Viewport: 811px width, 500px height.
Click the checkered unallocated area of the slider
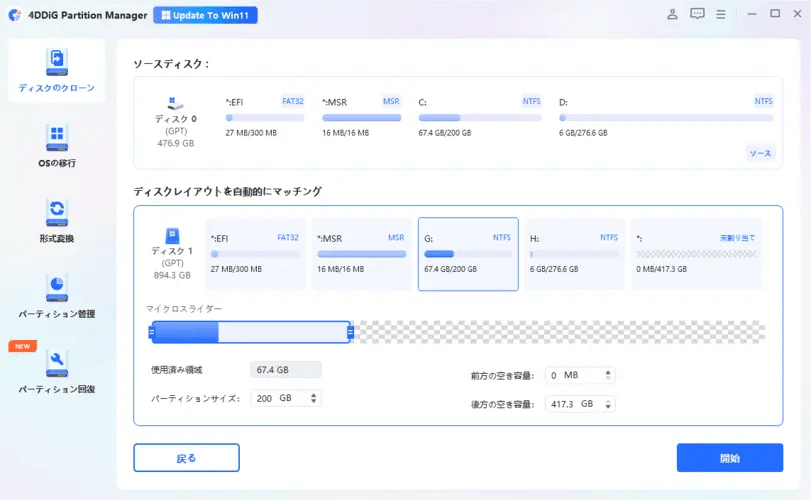559,332
